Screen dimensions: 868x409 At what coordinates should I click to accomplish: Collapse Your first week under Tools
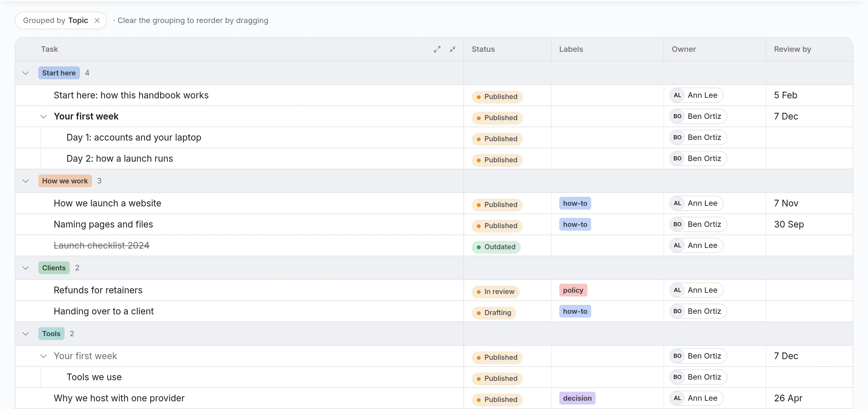click(43, 356)
